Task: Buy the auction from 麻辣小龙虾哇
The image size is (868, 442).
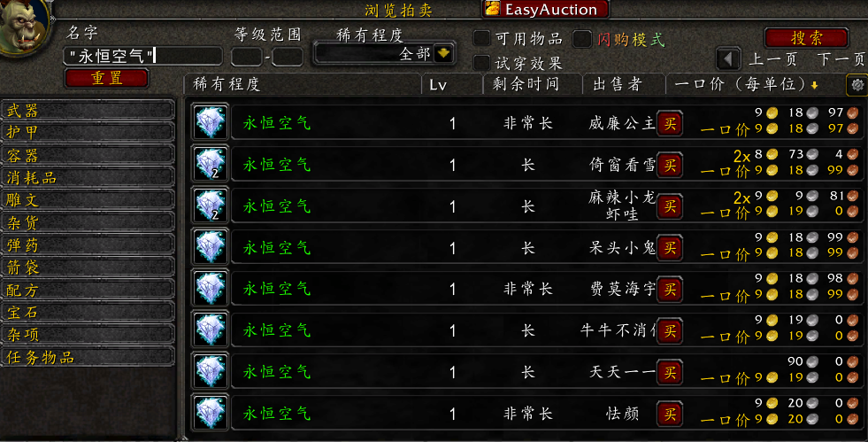Action: pyautogui.click(x=669, y=206)
